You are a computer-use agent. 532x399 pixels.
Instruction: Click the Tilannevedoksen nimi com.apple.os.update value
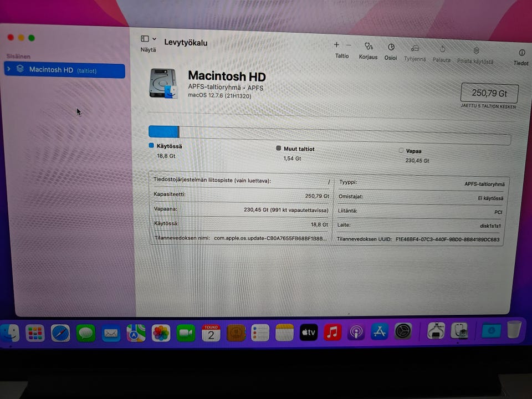tap(270, 238)
